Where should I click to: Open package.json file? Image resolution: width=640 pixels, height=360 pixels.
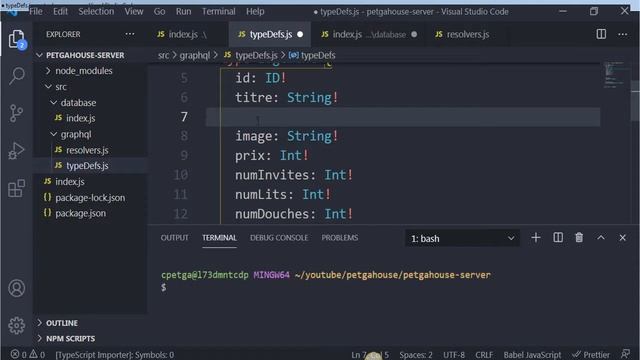(80, 213)
